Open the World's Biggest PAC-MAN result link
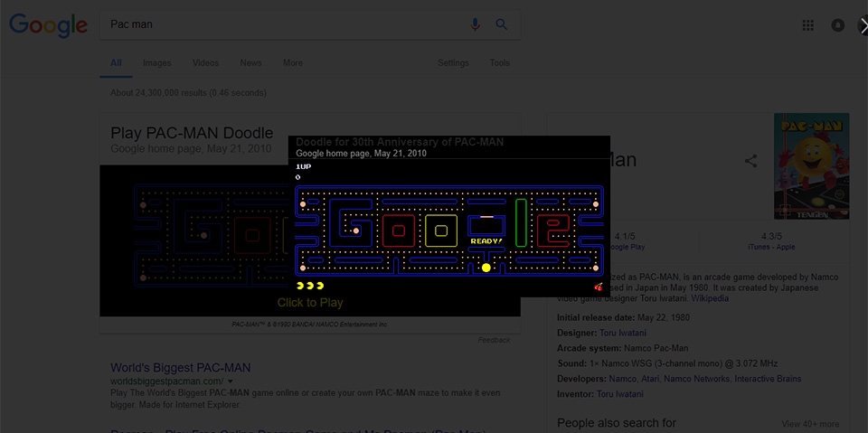This screenshot has width=868, height=433. pyautogui.click(x=181, y=368)
